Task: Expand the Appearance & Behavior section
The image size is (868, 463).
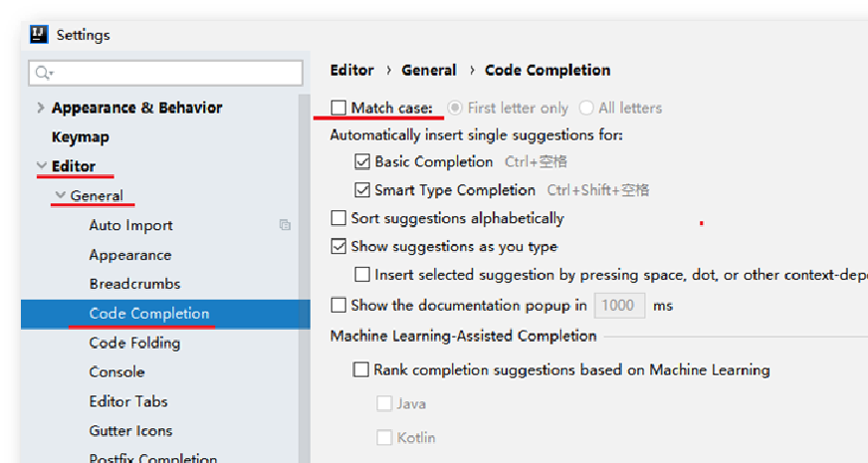Action: [41, 108]
